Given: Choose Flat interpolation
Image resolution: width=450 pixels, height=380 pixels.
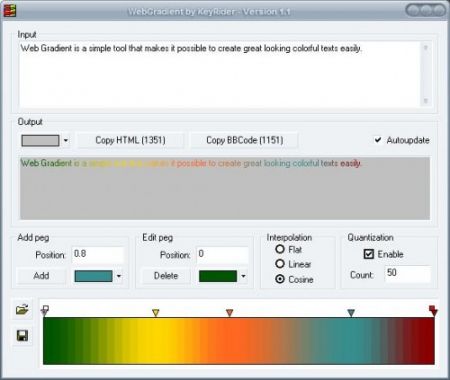Looking at the screenshot, I should [x=280, y=249].
